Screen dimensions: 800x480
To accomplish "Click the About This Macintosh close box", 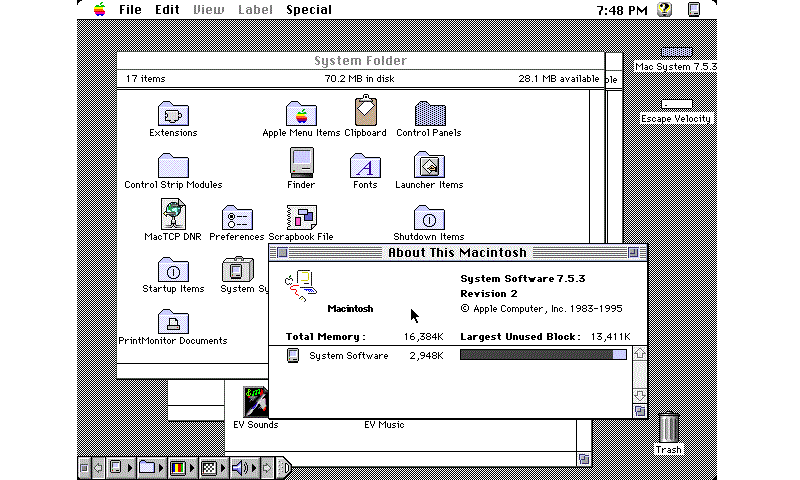I will coord(282,252).
